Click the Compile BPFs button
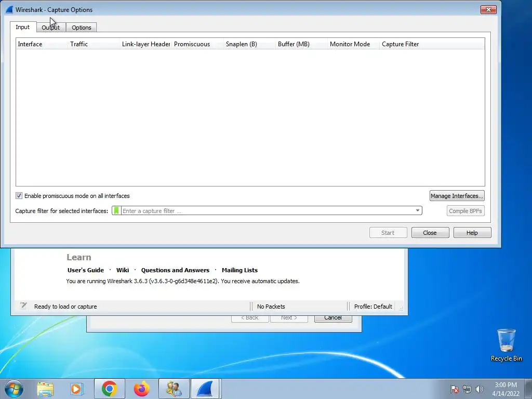Viewport: 532px width, 399px height. (465, 211)
